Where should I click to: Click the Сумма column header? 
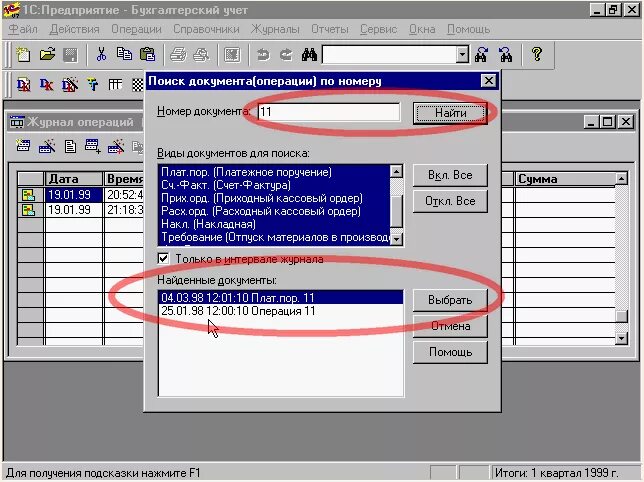(565, 179)
